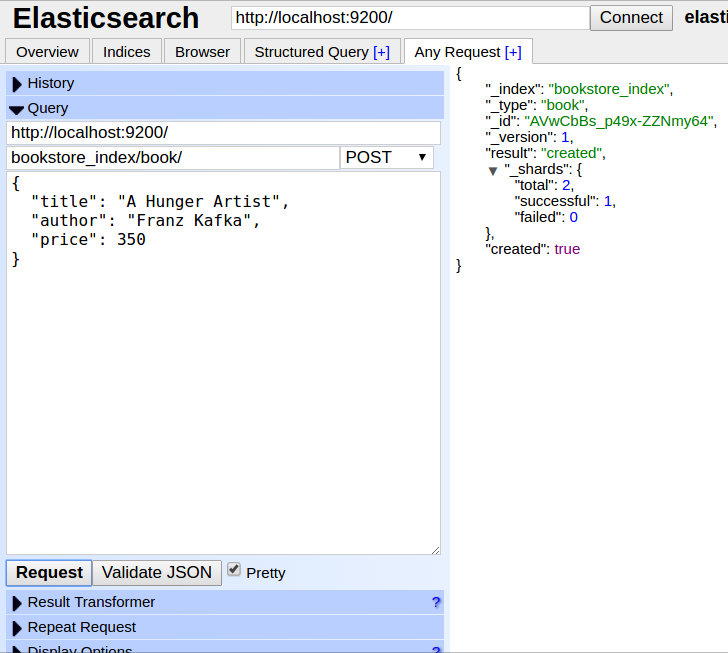Viewport: 728px width, 653px height.
Task: Click the Elasticsearch heading
Action: click(x=106, y=18)
